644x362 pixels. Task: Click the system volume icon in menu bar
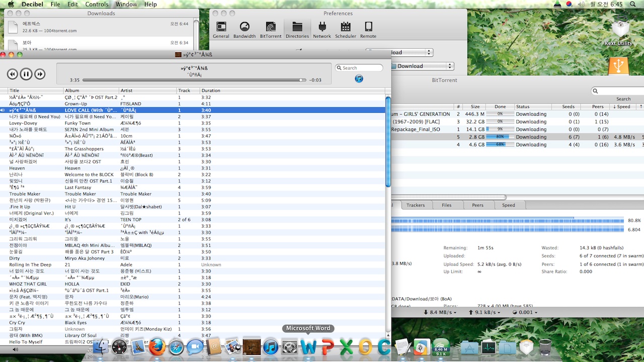[582, 4]
